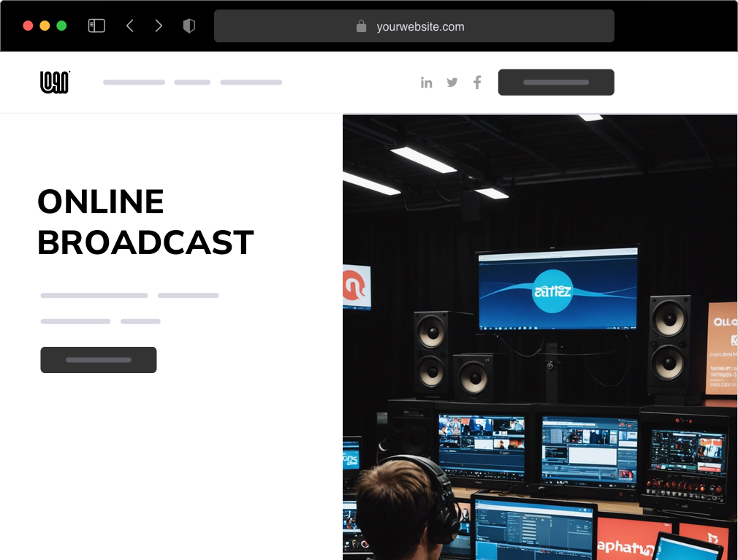Click the green traffic light to expand
Viewport: 738px width, 560px height.
click(x=63, y=24)
